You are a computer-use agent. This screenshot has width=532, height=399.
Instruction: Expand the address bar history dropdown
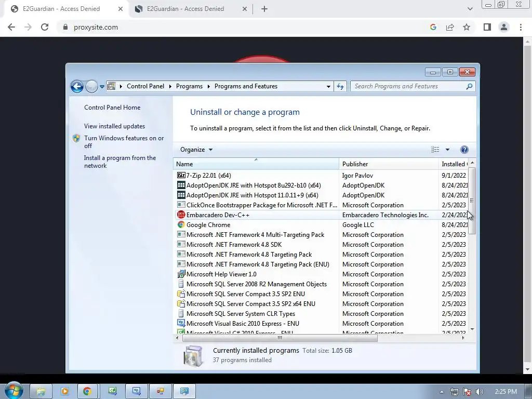328,87
